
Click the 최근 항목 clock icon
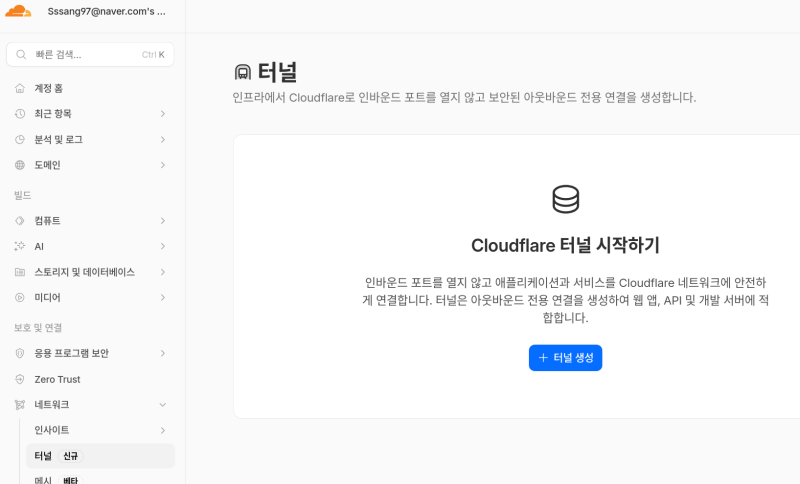[20, 114]
